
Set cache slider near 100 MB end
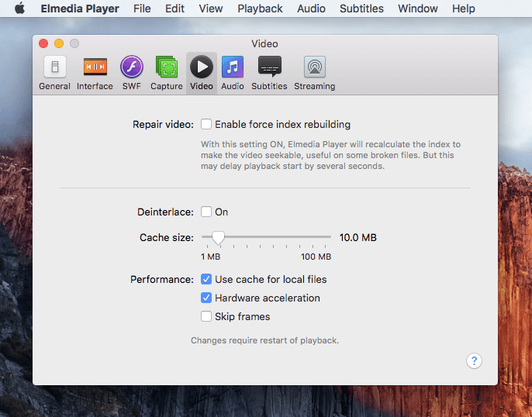(326, 237)
